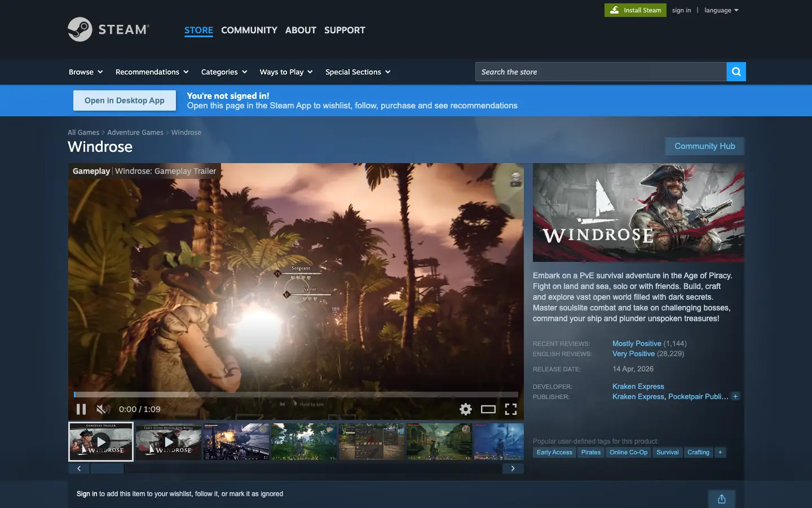Click the share icon button

tap(722, 499)
